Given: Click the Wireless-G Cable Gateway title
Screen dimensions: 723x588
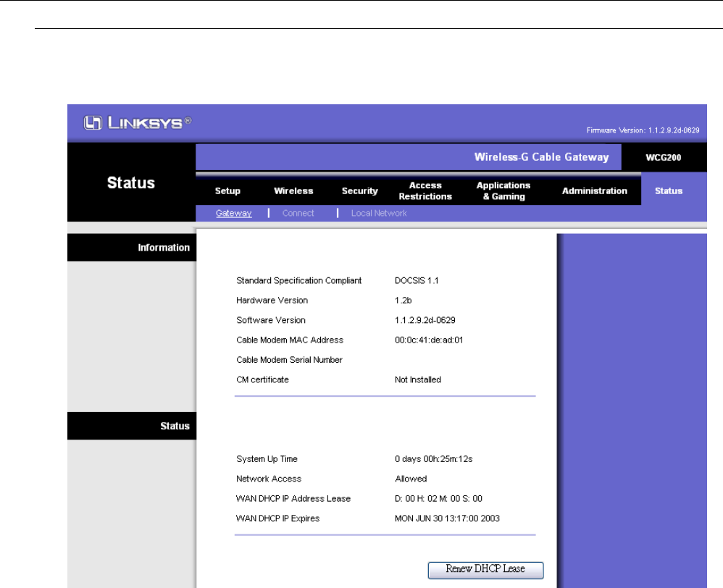Looking at the screenshot, I should coord(541,157).
